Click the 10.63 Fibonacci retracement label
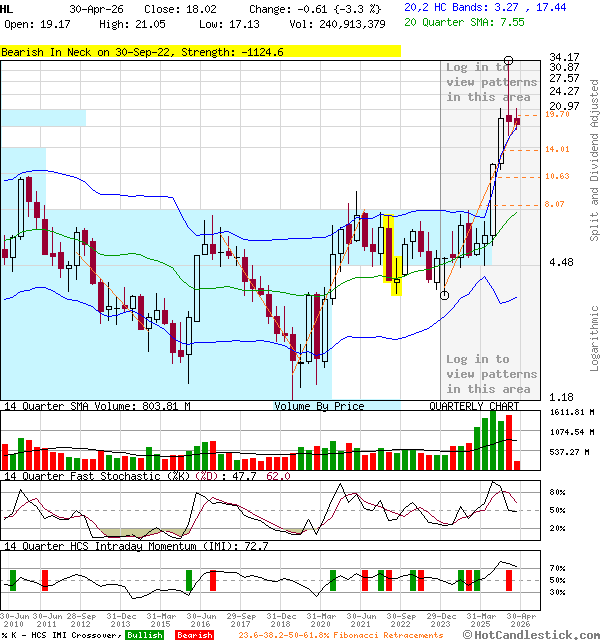The image size is (600, 640). pyautogui.click(x=557, y=176)
